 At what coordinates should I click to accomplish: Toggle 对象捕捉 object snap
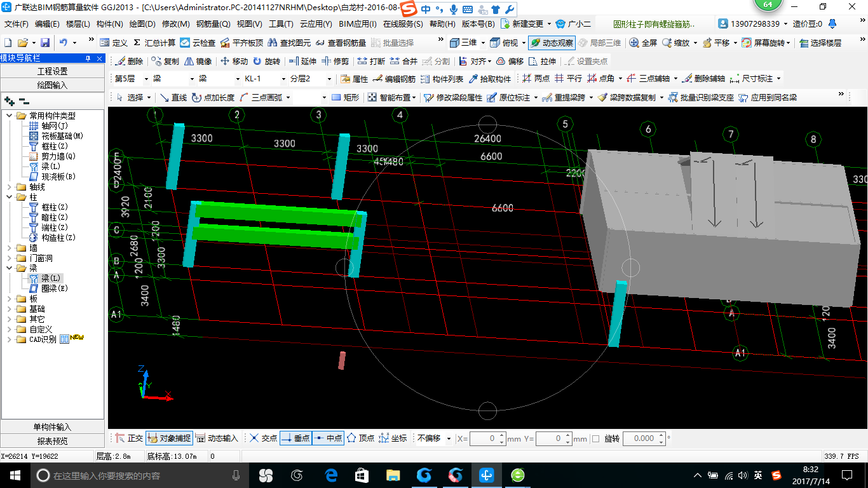pyautogui.click(x=169, y=438)
